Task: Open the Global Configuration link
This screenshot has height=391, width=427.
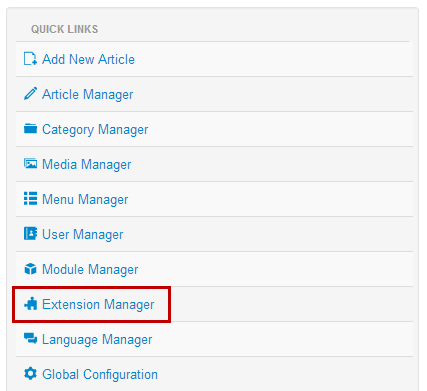Action: (100, 375)
